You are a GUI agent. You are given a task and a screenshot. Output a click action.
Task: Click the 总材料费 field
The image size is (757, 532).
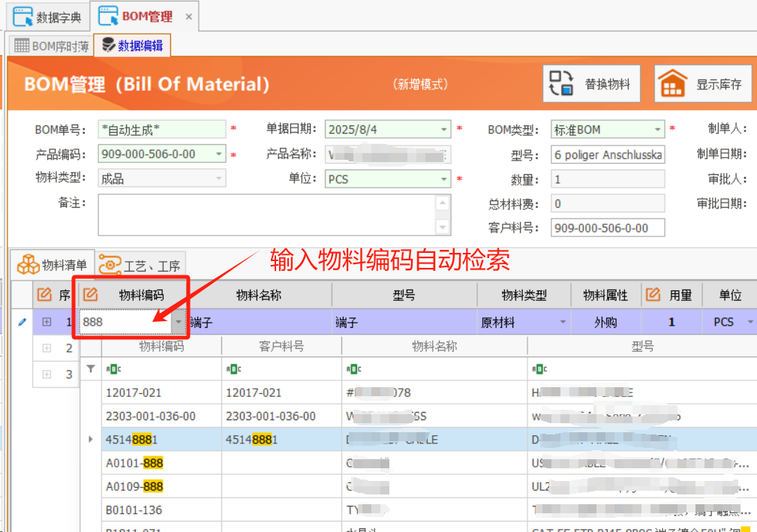pyautogui.click(x=608, y=204)
